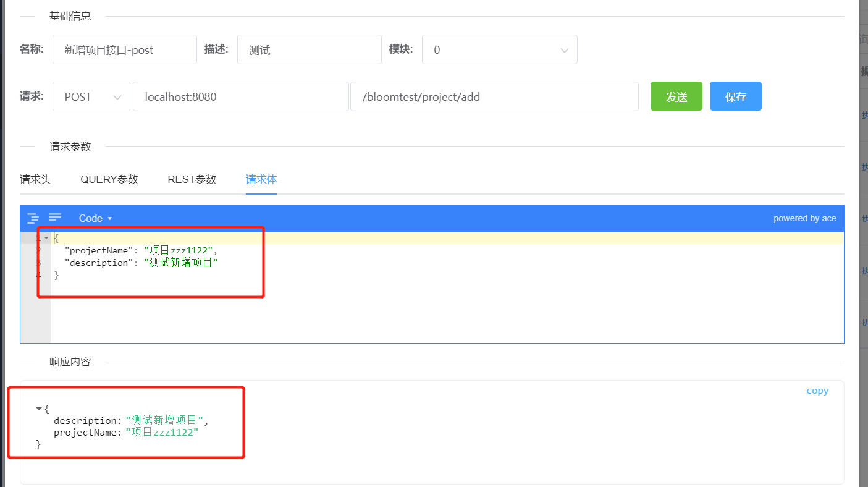This screenshot has height=487, width=868.
Task: Collapse line 1 fold arrow in editor
Action: tap(46, 238)
